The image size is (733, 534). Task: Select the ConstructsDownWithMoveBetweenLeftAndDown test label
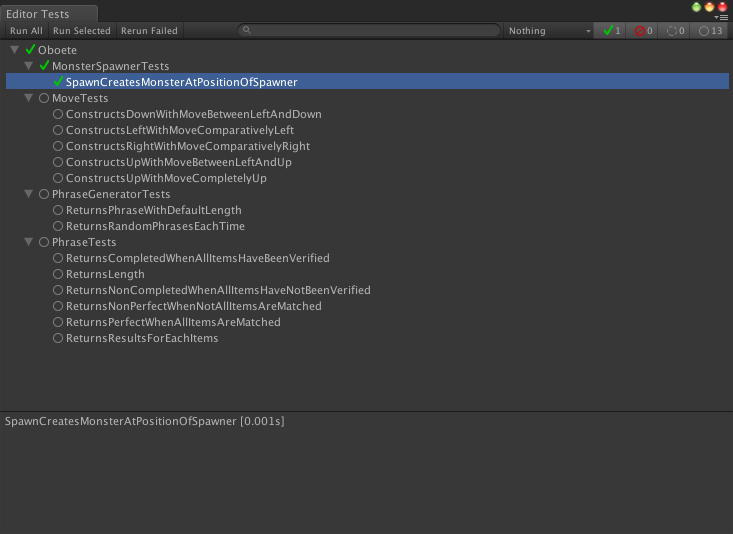pyautogui.click(x=194, y=114)
